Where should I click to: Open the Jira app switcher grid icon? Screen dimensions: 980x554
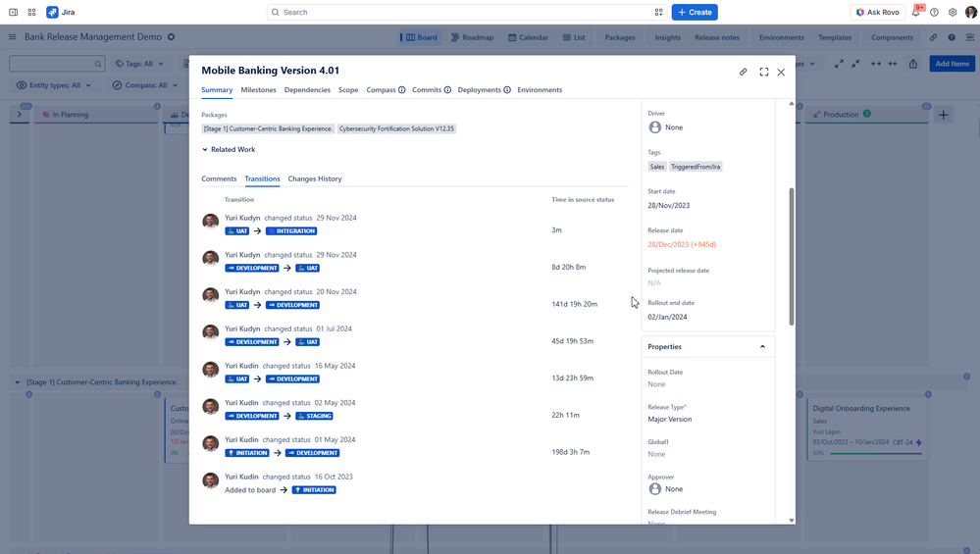coord(31,12)
